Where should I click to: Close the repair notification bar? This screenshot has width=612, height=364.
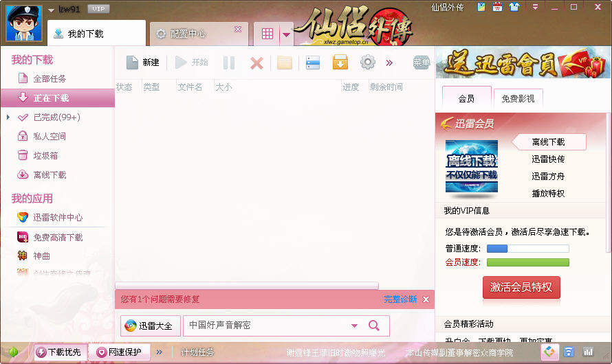(426, 299)
